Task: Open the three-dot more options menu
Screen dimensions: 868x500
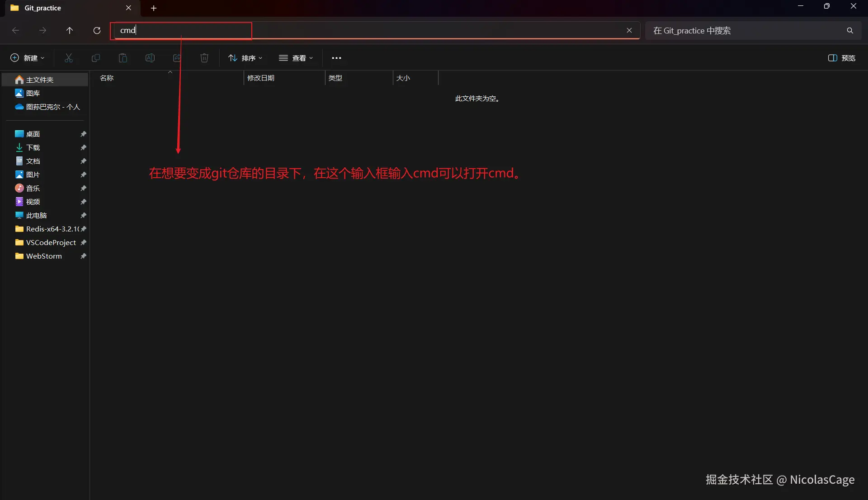Action: (336, 58)
